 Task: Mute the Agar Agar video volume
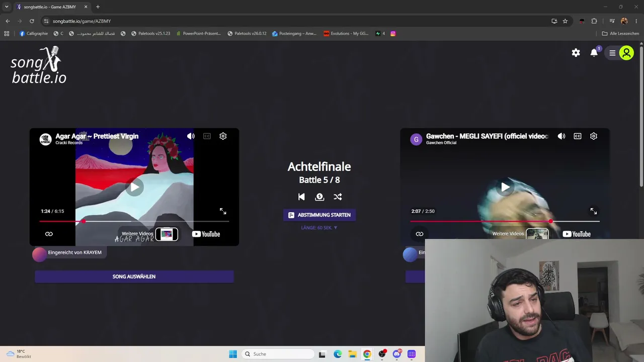click(191, 136)
